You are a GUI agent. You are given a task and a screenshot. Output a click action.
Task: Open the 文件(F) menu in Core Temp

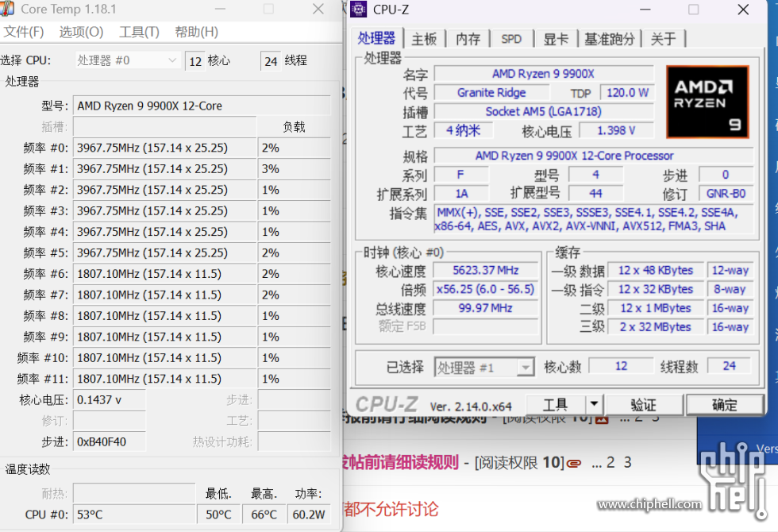tap(24, 33)
